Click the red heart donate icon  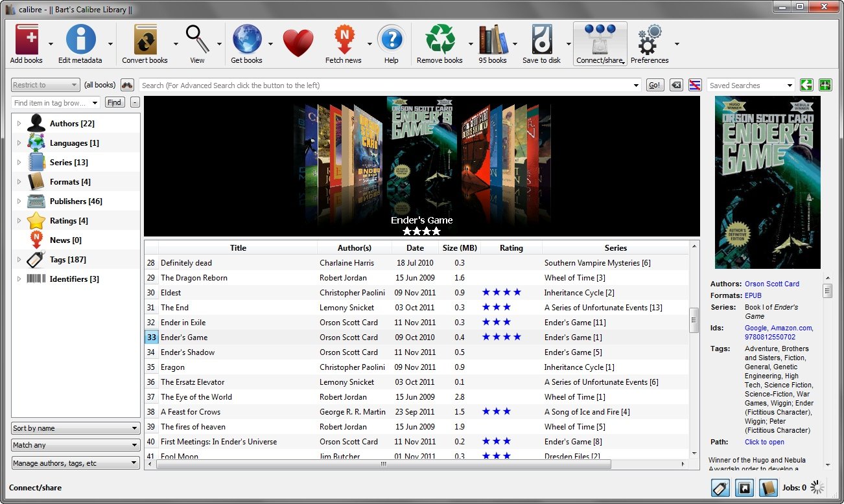tap(298, 43)
